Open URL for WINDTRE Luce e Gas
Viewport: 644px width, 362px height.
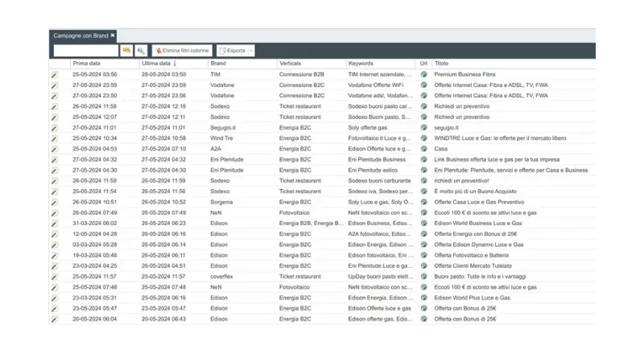(x=423, y=138)
